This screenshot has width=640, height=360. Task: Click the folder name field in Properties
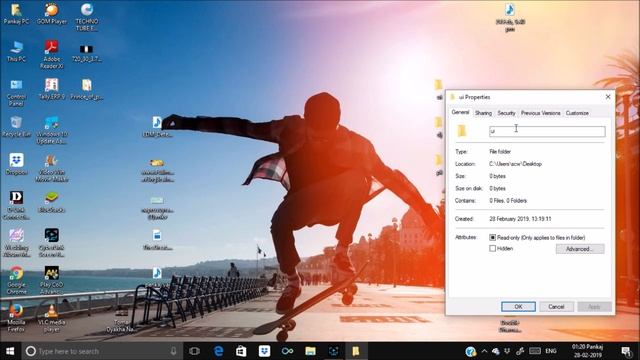(x=547, y=131)
